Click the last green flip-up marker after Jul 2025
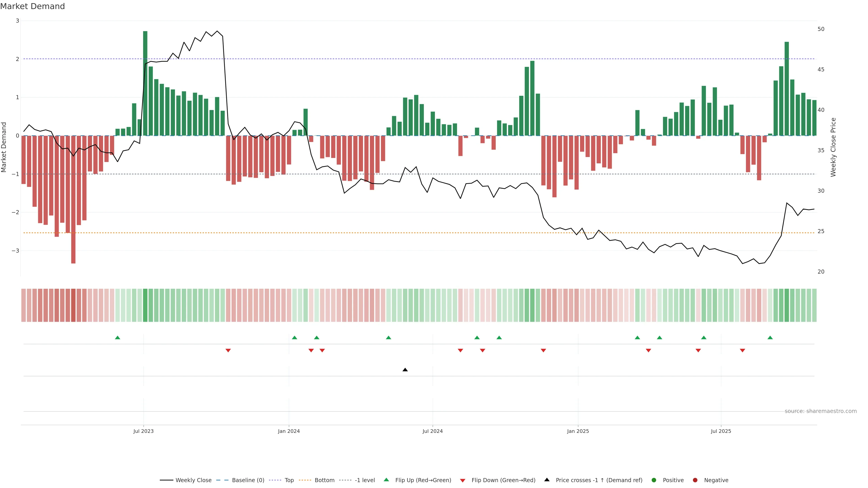868x488 pixels. 770,338
